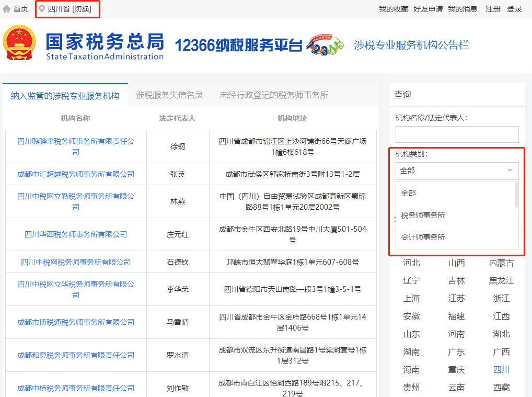Click the 机构名称/法定代表人 input field
Image resolution: width=532 pixels, height=397 pixels.
(457, 134)
